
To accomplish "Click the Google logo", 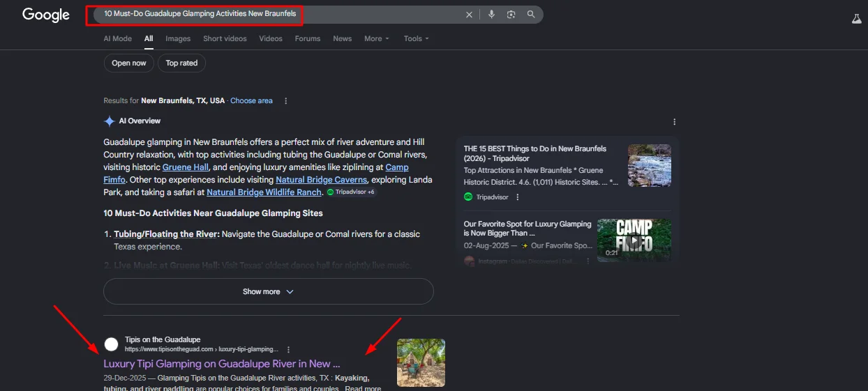I will pyautogui.click(x=46, y=15).
